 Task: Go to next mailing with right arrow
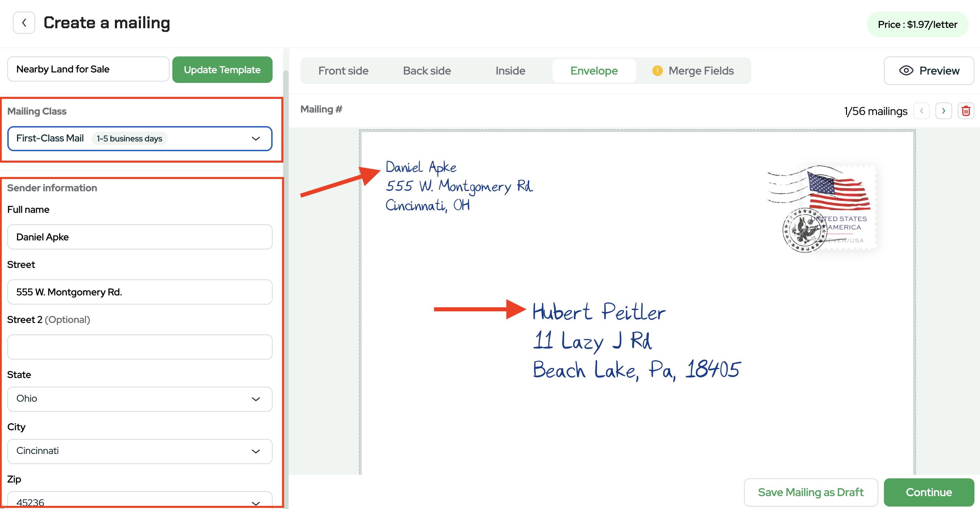pos(943,111)
